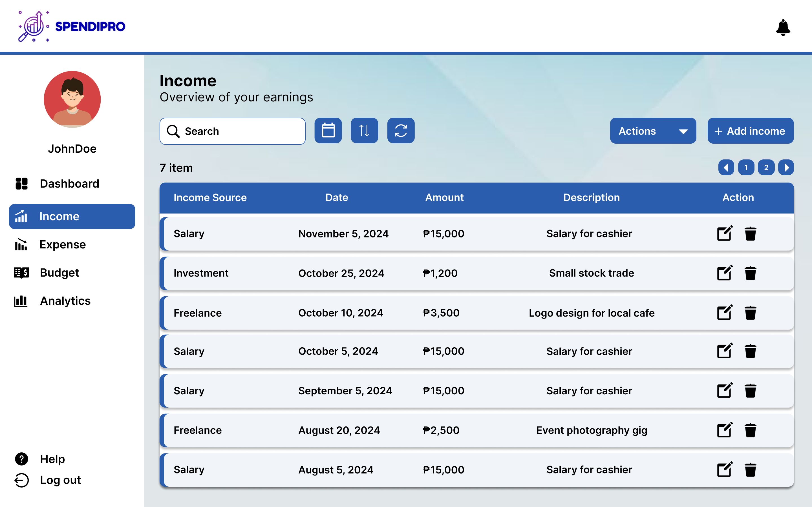The image size is (812, 507).
Task: Expand the Actions dropdown
Action: [653, 131]
